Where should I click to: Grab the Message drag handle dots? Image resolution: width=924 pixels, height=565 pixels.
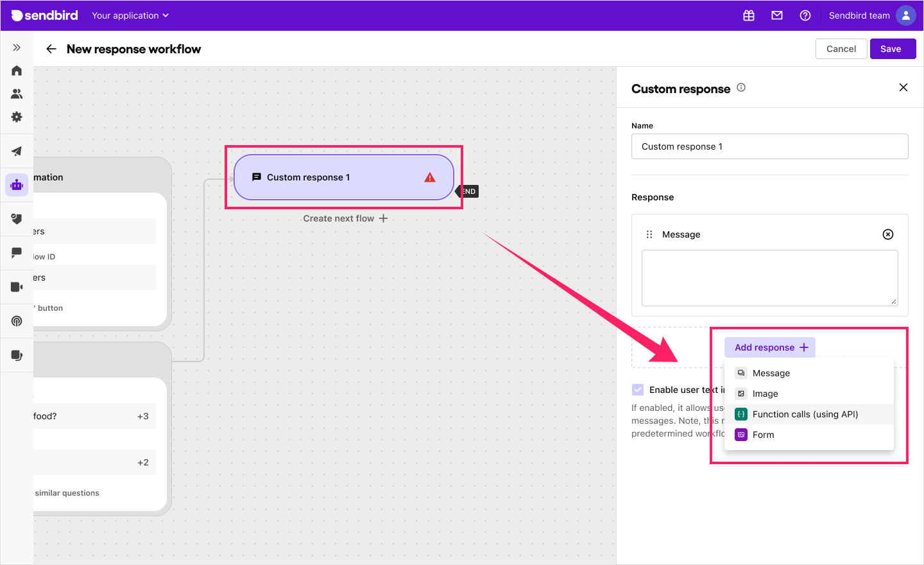(649, 234)
